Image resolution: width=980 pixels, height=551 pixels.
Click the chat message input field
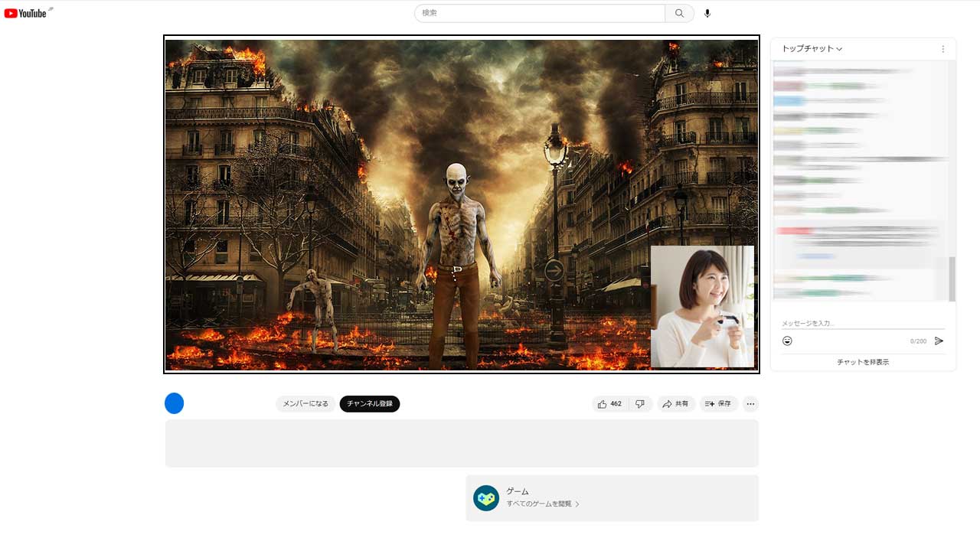pos(850,323)
